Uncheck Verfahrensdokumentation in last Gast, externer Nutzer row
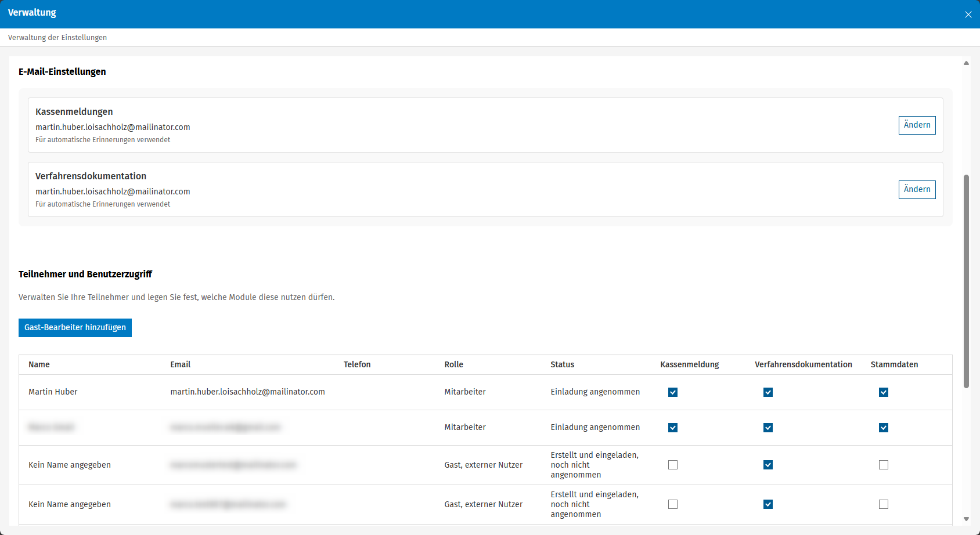The height and width of the screenshot is (535, 980). 768,504
